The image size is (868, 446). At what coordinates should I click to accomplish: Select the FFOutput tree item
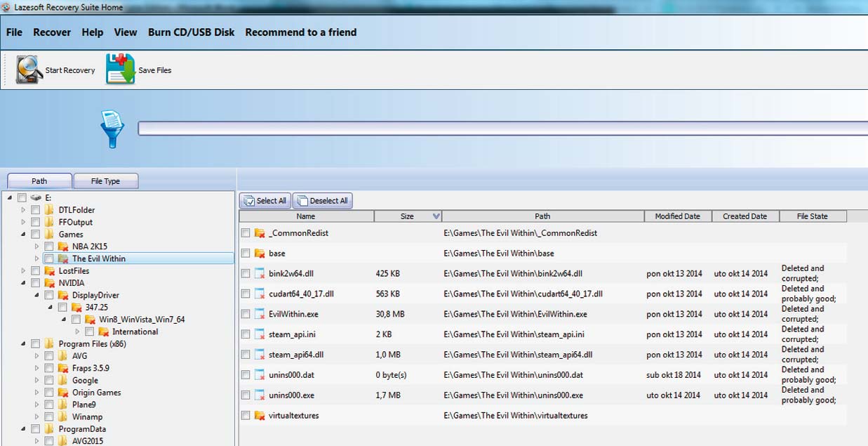(76, 223)
